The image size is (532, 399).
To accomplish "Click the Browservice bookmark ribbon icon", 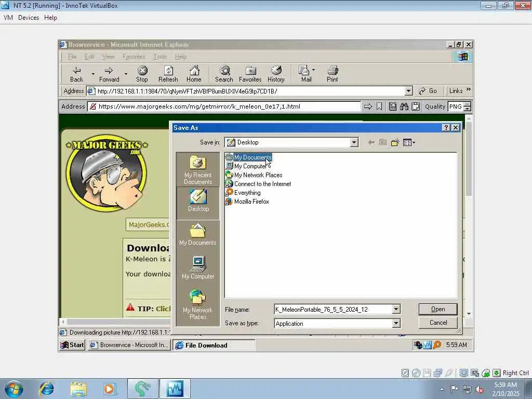I will pos(379,107).
